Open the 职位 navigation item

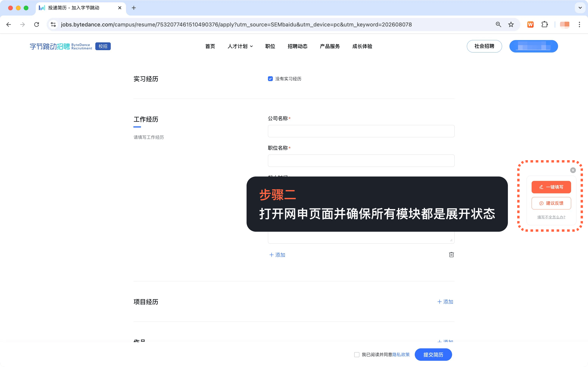pyautogui.click(x=270, y=46)
